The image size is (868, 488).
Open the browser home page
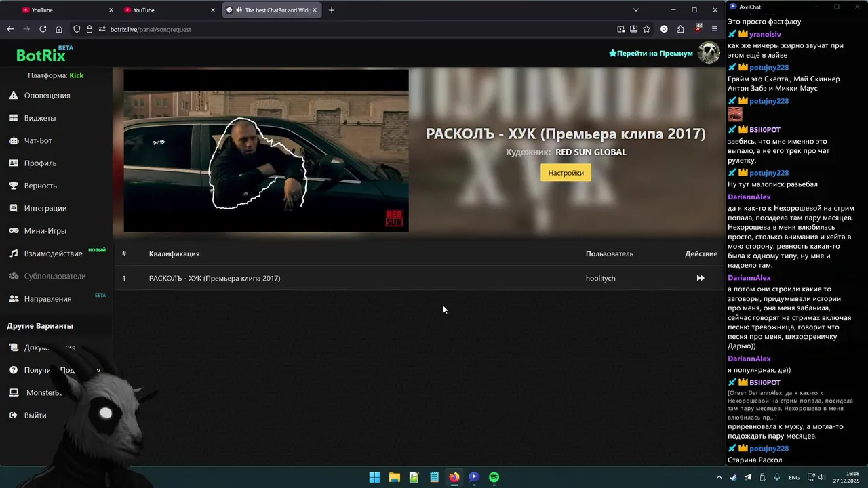pyautogui.click(x=59, y=29)
